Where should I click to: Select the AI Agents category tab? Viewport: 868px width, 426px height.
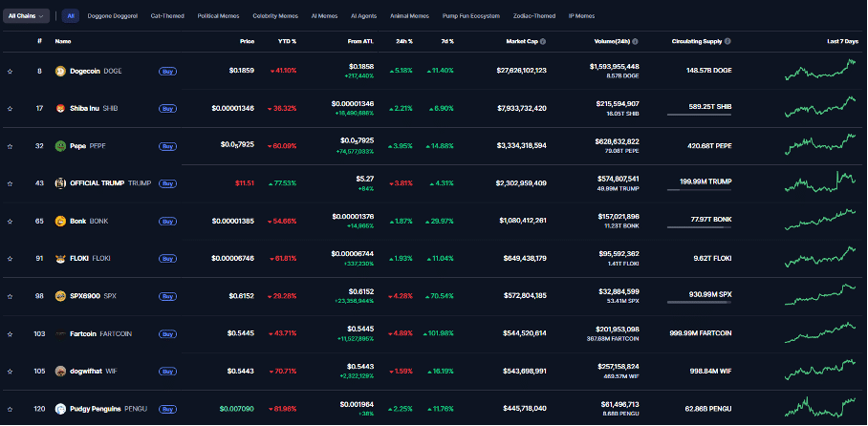point(363,16)
